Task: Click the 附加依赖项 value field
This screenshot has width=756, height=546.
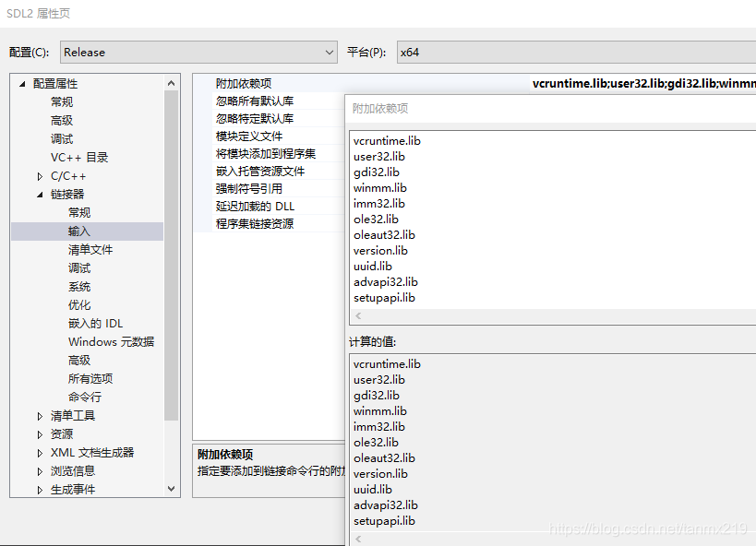Action: pos(642,83)
